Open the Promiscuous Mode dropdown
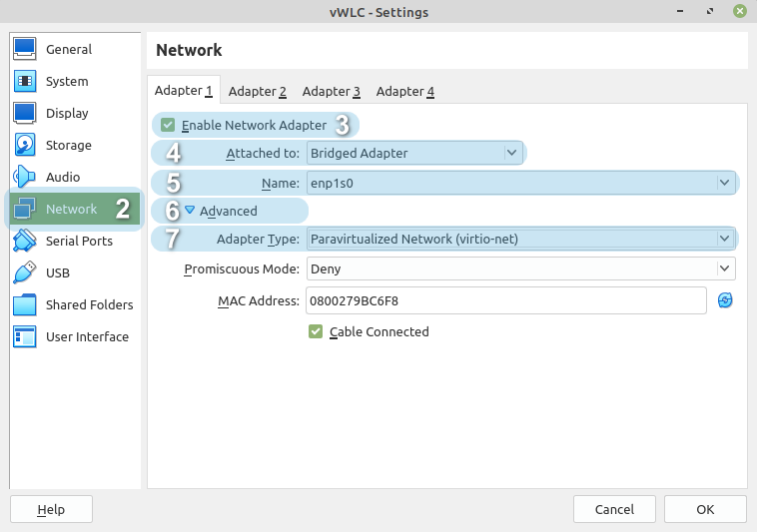 tap(520, 268)
